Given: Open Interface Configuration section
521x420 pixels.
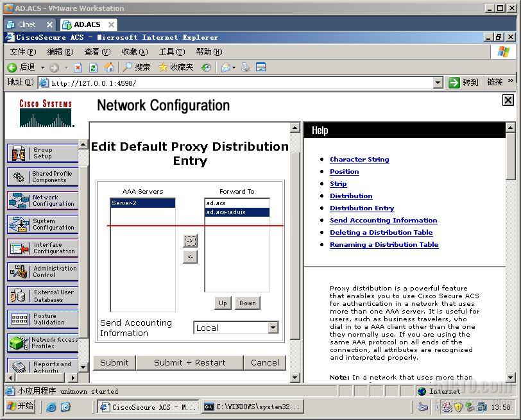Looking at the screenshot, I should tap(42, 248).
